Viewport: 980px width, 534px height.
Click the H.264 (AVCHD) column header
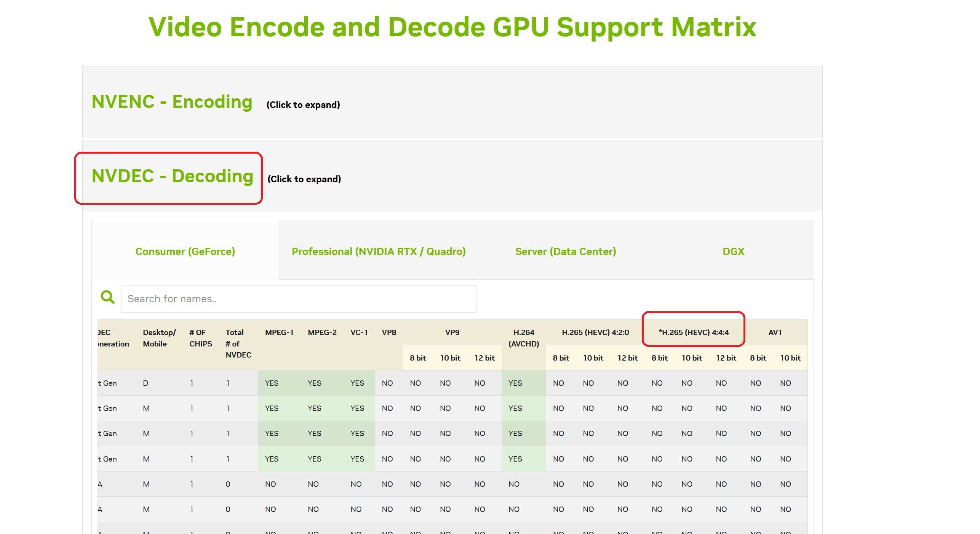click(x=524, y=338)
